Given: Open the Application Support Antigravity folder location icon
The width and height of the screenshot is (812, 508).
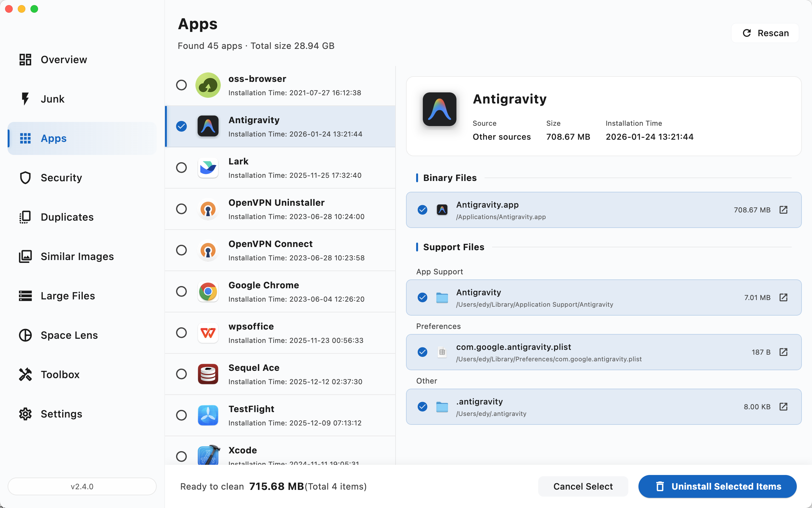Looking at the screenshot, I should pos(783,297).
